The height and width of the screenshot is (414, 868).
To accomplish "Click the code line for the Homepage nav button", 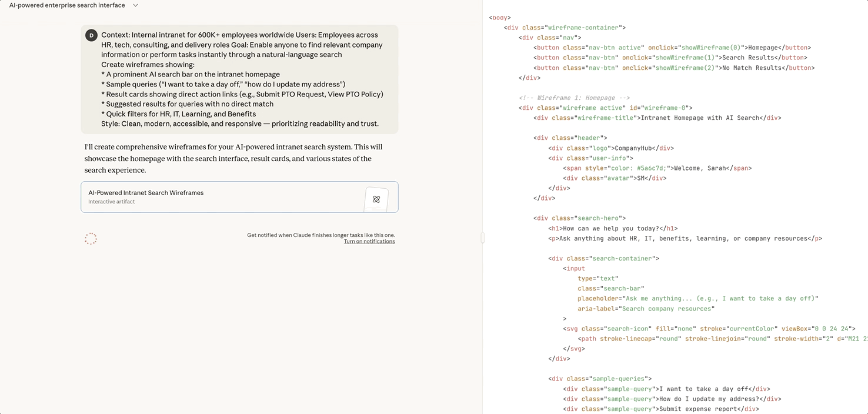I will coord(672,48).
